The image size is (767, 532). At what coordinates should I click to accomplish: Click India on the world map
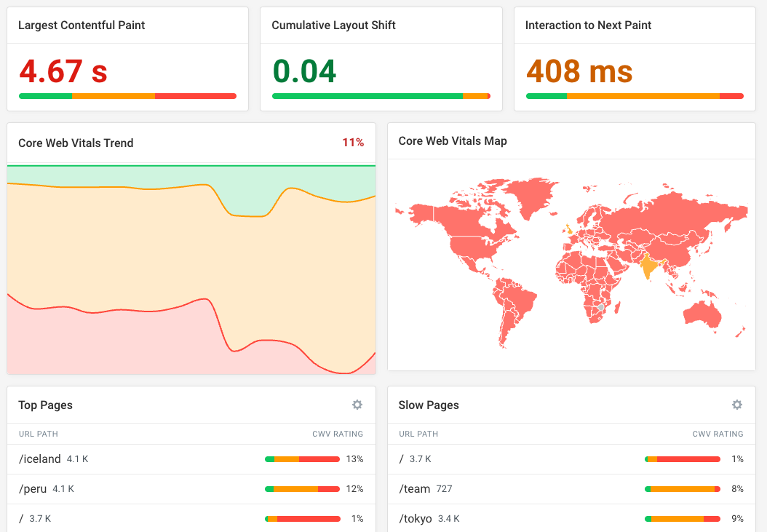[648, 266]
